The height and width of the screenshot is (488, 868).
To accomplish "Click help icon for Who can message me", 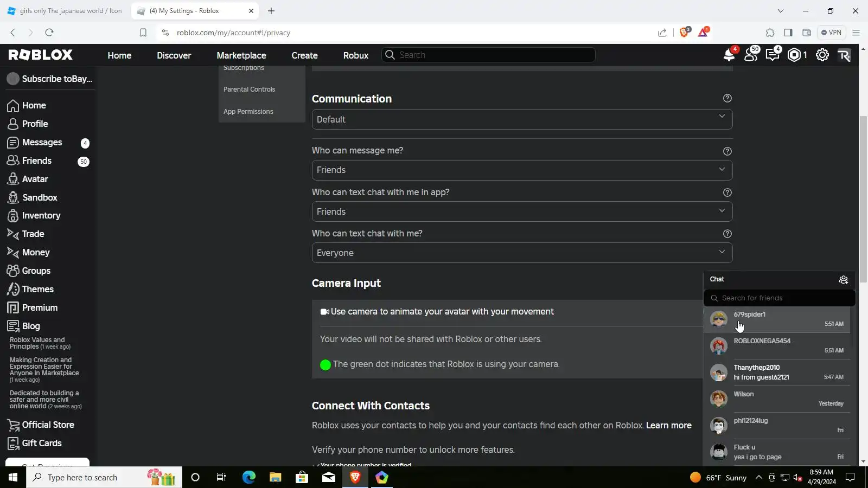I will click(x=727, y=151).
